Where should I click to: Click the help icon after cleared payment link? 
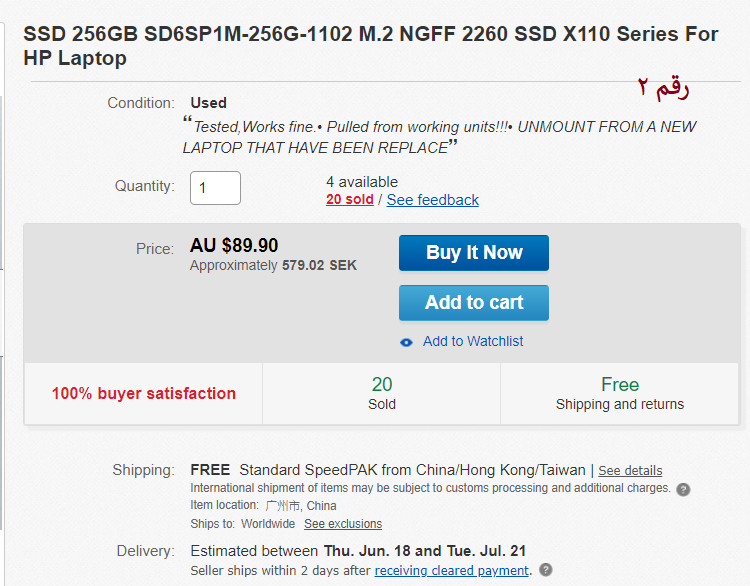click(546, 570)
